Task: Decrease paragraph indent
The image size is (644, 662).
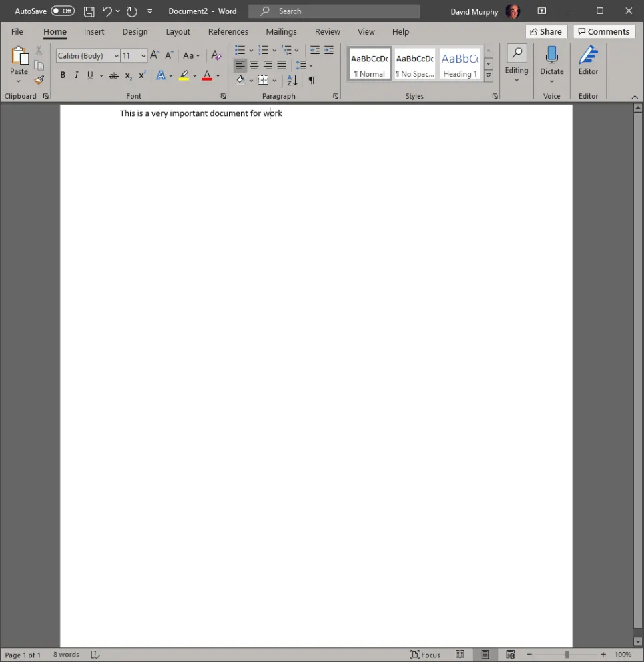Action: [314, 50]
